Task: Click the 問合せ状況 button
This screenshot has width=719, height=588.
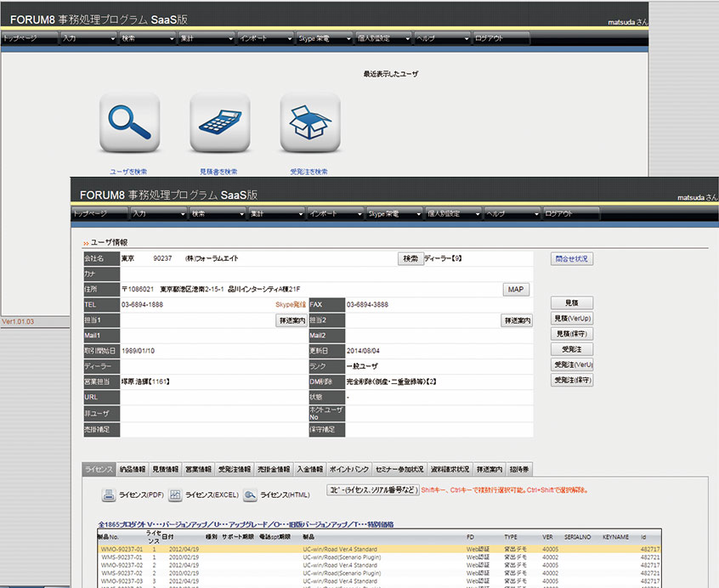Action: pos(572,259)
